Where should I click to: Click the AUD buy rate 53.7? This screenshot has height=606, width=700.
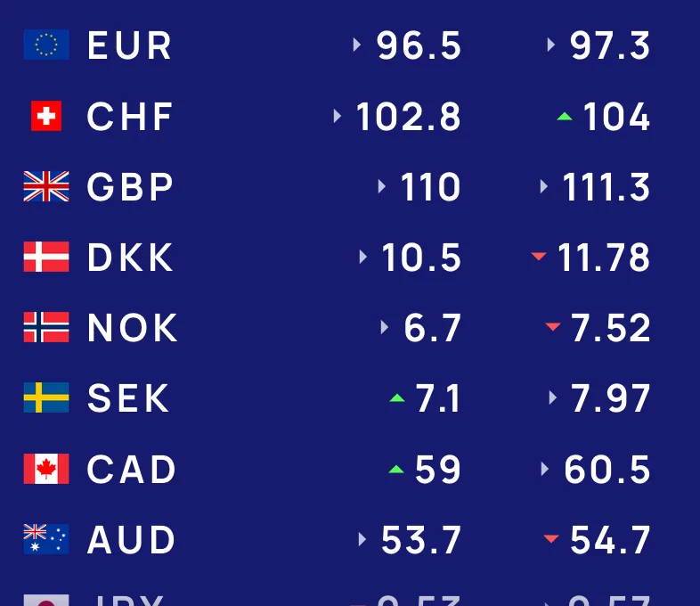point(420,540)
